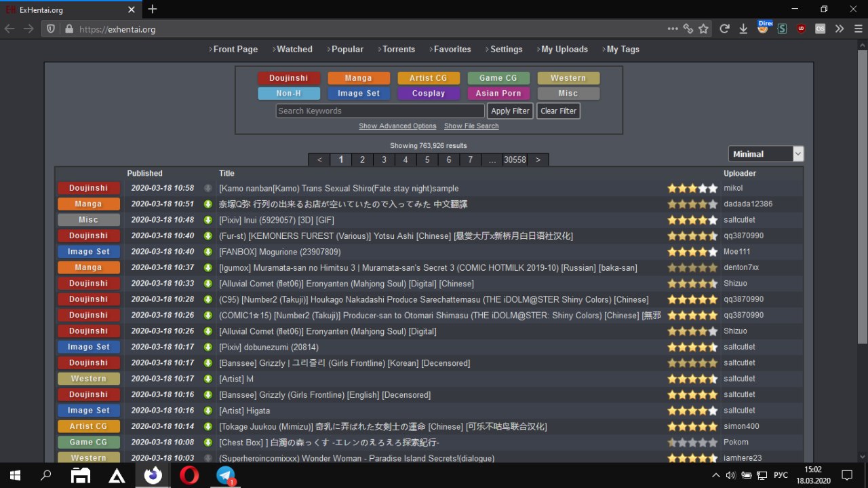The width and height of the screenshot is (868, 488).
Task: Click the tracking protection shield icon
Action: pyautogui.click(x=51, y=29)
